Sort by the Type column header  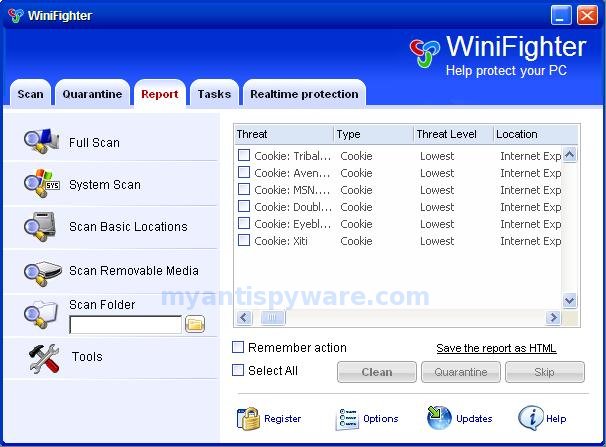[373, 134]
